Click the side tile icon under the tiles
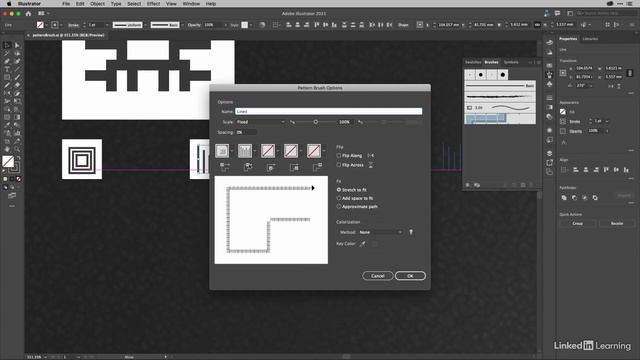 248,167
